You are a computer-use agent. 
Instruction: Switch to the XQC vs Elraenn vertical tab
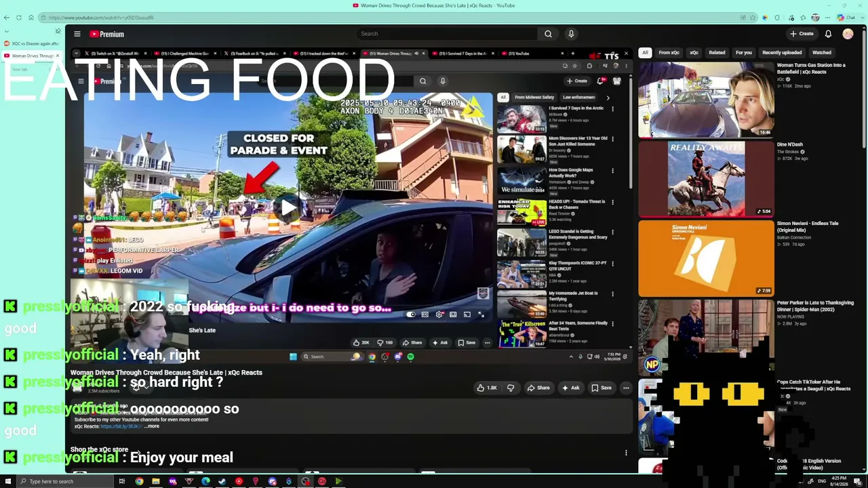pyautogui.click(x=32, y=43)
